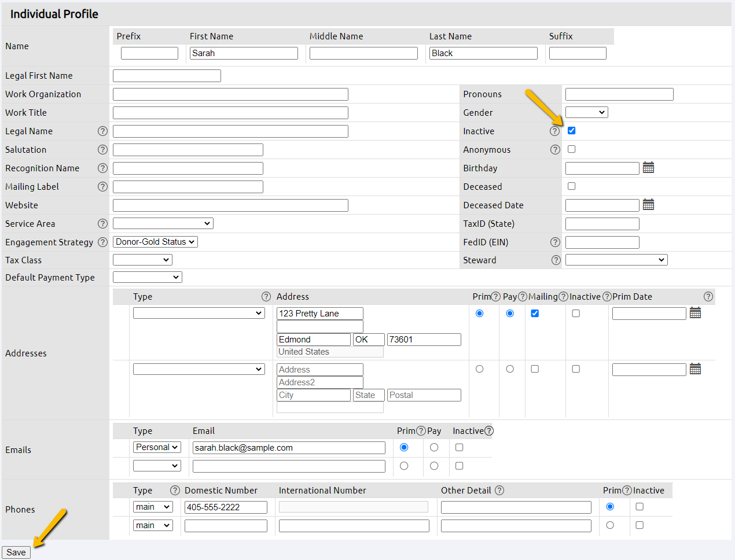The image size is (735, 560).
Task: Click the First Name field containing Sarah
Action: pos(243,53)
